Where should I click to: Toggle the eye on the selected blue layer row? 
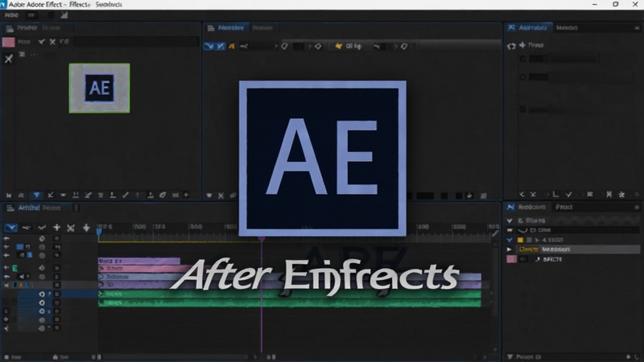click(x=42, y=294)
